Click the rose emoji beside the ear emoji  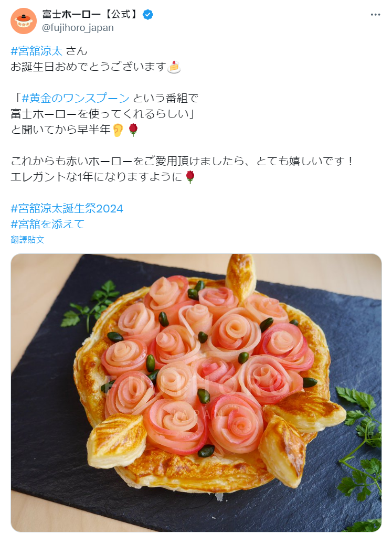coord(133,130)
